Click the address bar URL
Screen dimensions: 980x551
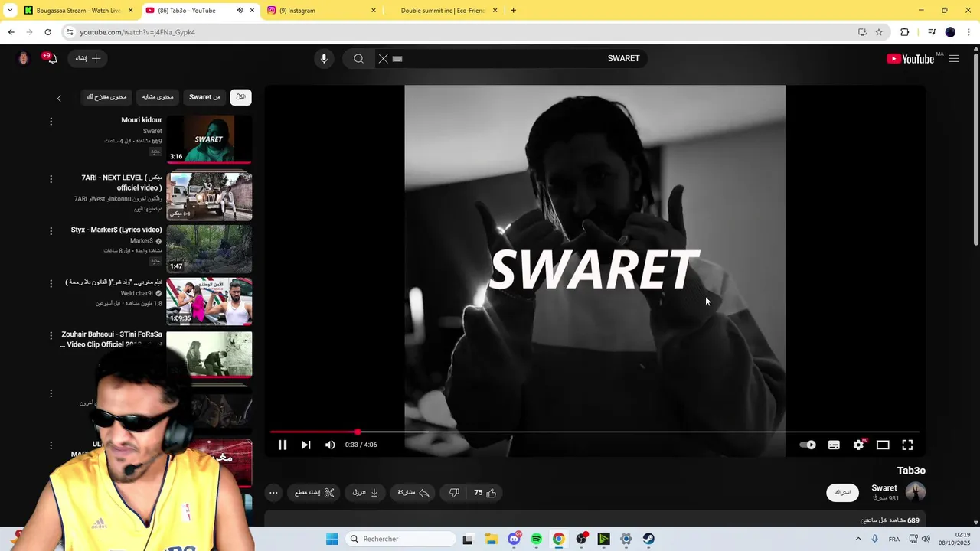tap(138, 32)
